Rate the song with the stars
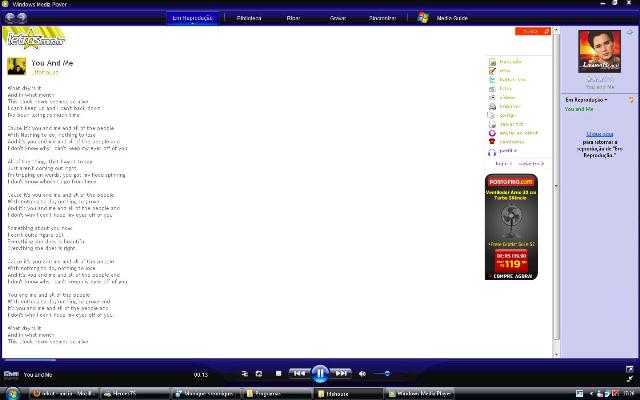Image resolution: width=640 pixels, height=400 pixels. pos(600,80)
